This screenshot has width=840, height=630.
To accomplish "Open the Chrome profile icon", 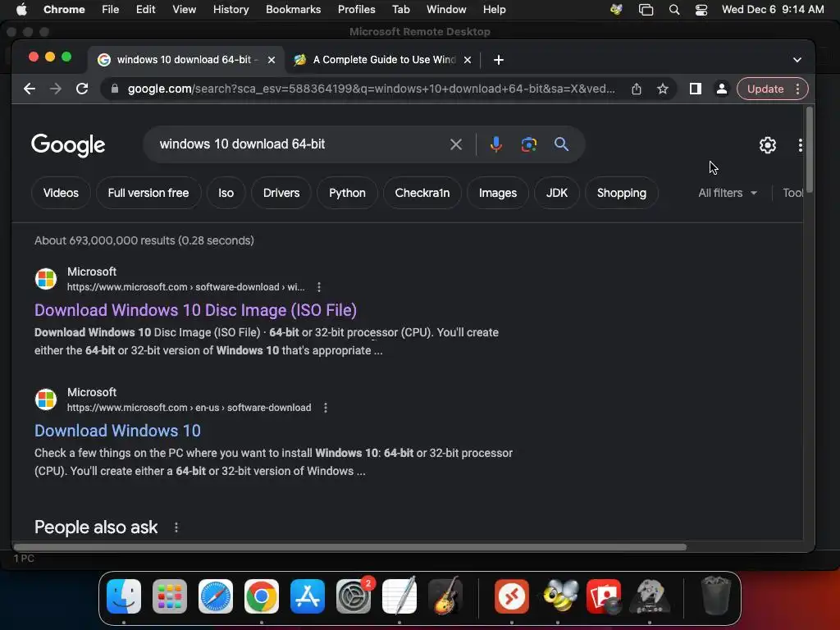I will coord(722,89).
